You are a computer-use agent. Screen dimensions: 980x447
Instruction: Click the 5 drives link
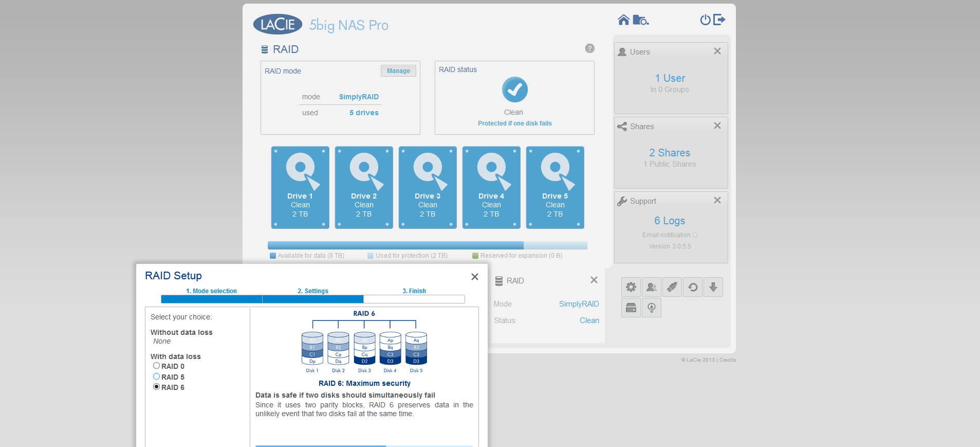tap(364, 113)
